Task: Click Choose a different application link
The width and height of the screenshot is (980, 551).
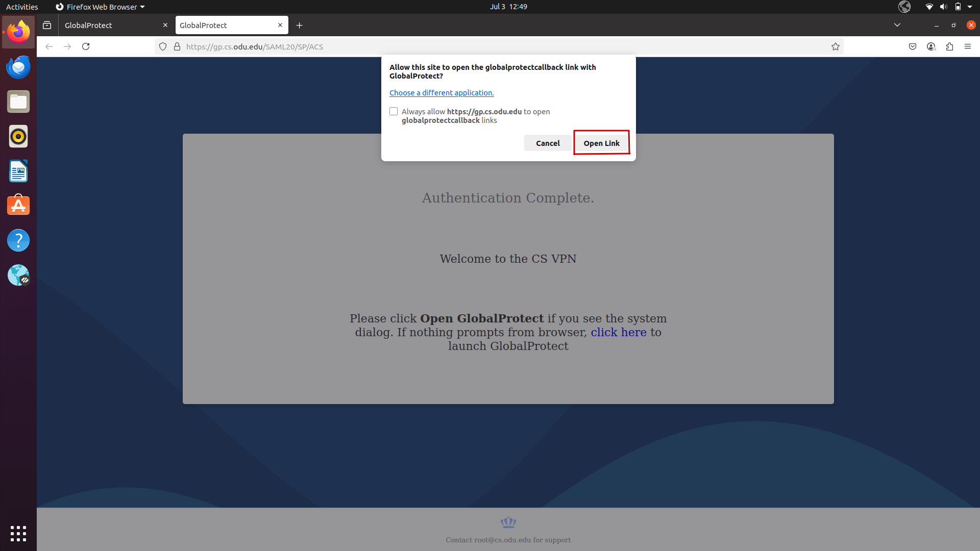Action: [442, 93]
